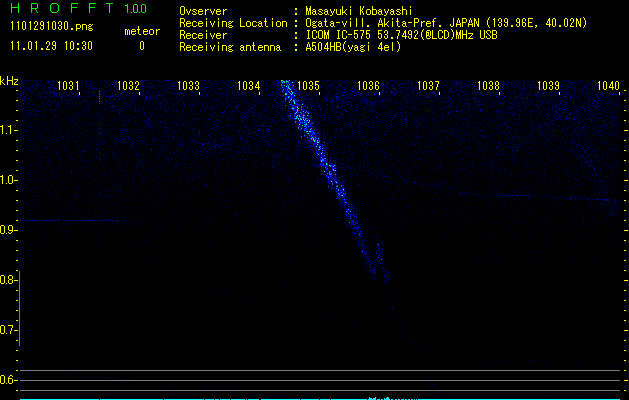Click frequency axis label 0.6
Screen dimensions: 629x400
(7, 380)
